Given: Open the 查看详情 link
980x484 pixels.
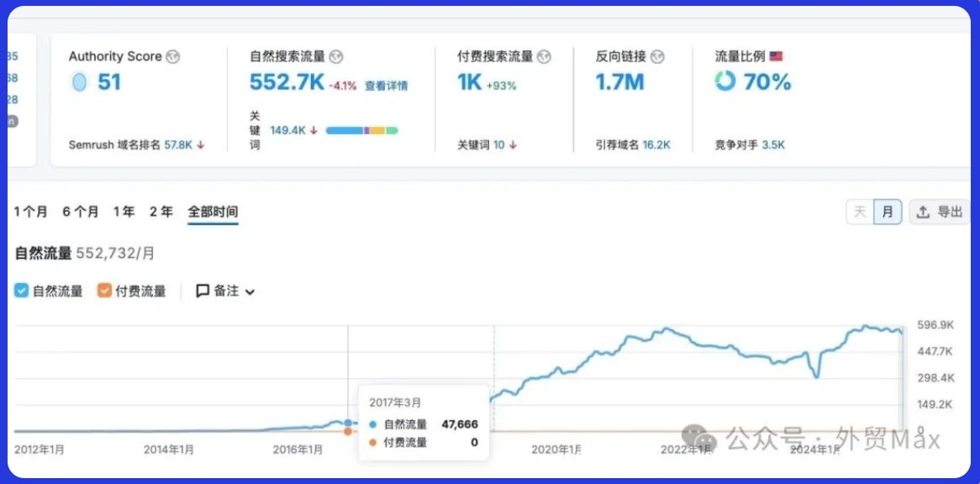Looking at the screenshot, I should (x=386, y=86).
